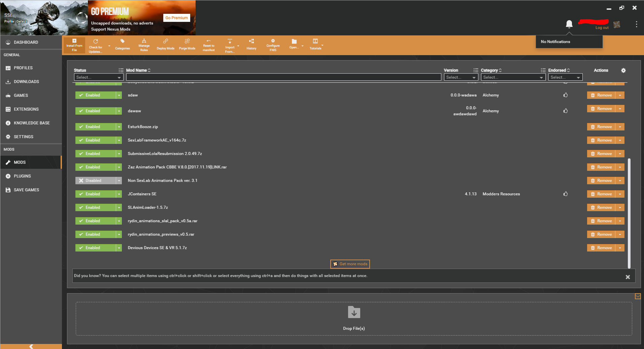Screen dimensions: 644x349
Task: Click mod list vertical scrollbar
Action: click(x=629, y=213)
